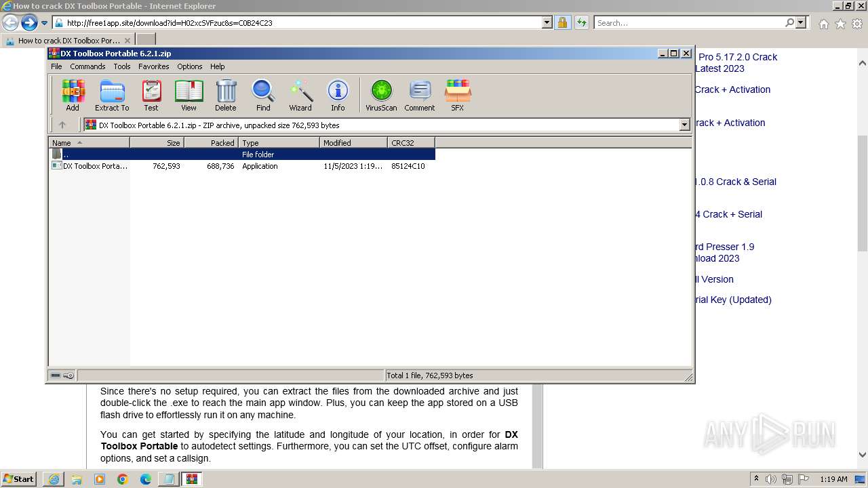
Task: Click the IE security lock icon
Action: (562, 22)
